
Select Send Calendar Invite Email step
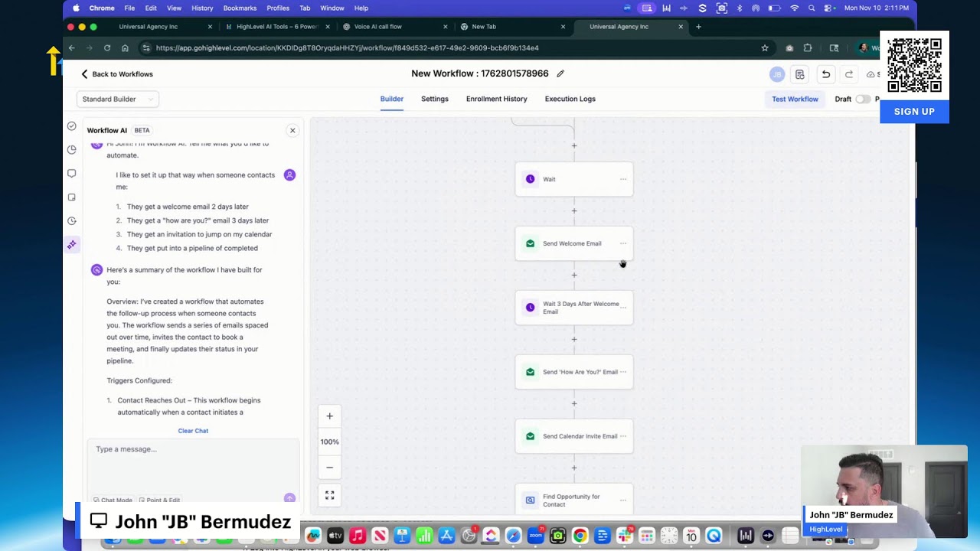(x=574, y=436)
